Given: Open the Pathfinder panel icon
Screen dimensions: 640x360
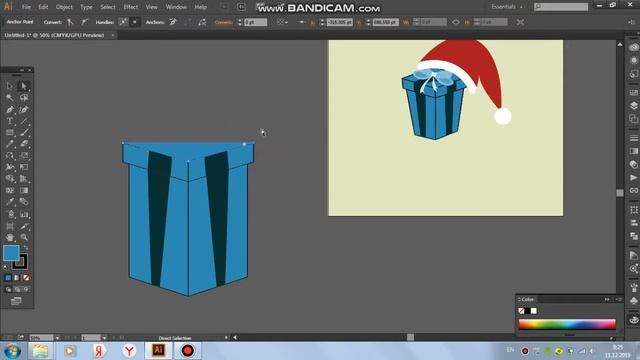Looking at the screenshot, I should pos(633,236).
